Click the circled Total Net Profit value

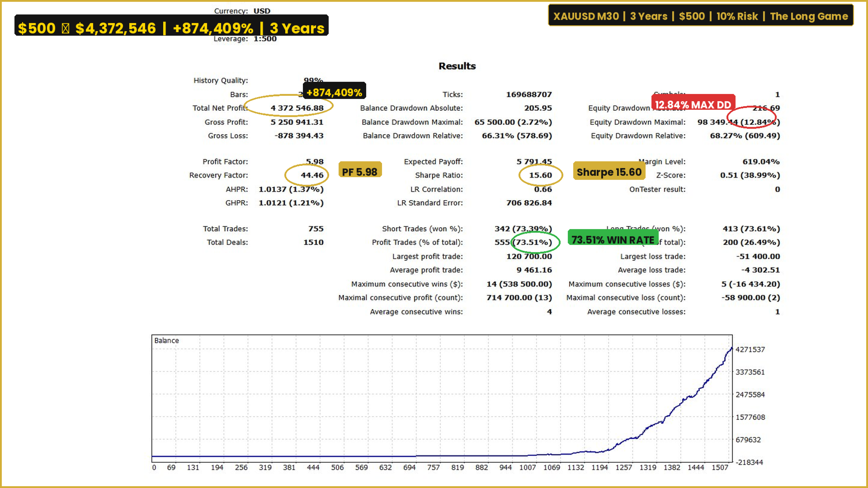click(x=297, y=108)
